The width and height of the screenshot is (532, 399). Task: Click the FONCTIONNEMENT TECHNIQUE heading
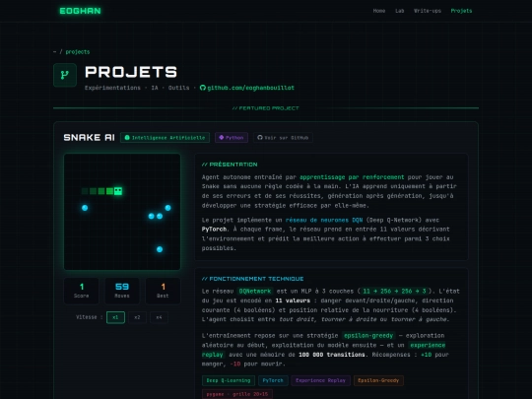click(x=252, y=279)
